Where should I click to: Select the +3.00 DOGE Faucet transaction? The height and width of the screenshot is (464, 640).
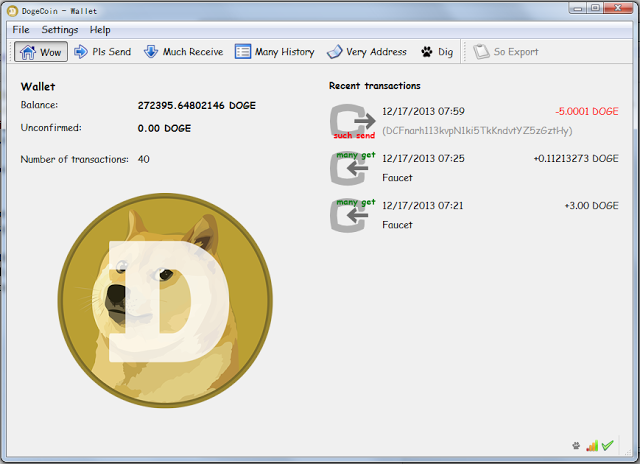click(x=480, y=215)
